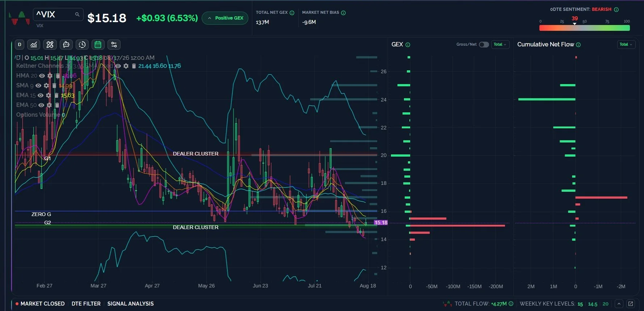Show info for Cumulative Net Flow
The height and width of the screenshot is (311, 644).
(x=578, y=45)
